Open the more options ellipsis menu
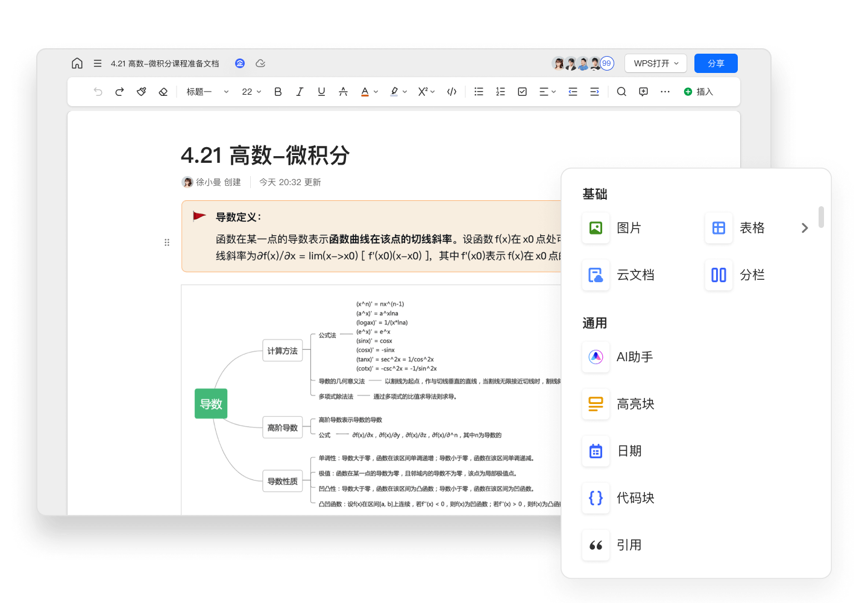 665,91
